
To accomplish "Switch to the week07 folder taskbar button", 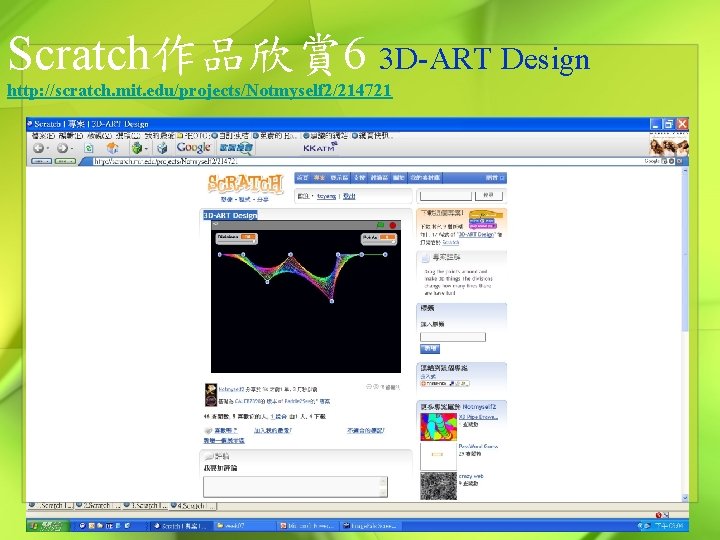I will pos(243,525).
